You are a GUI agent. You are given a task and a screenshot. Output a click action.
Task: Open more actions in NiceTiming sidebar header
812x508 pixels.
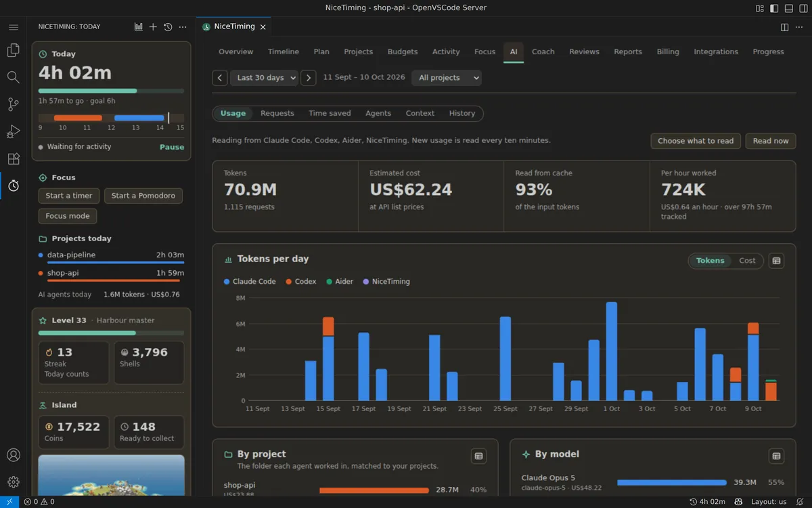tap(183, 27)
